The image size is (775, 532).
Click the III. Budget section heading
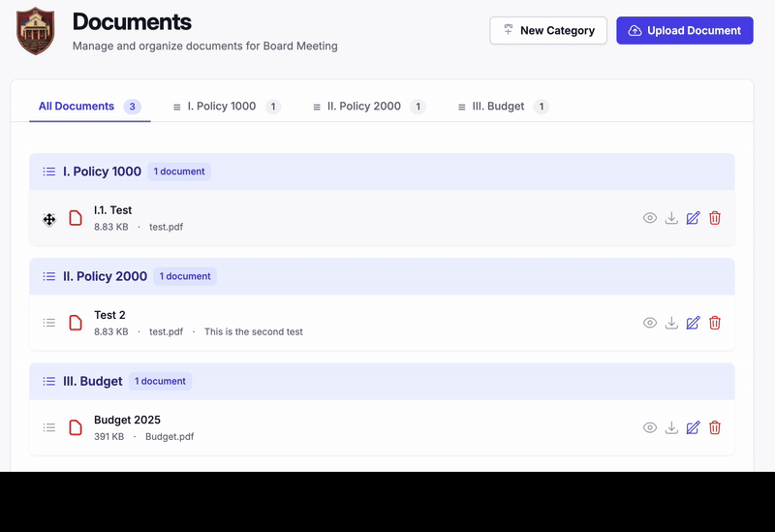[x=92, y=381]
